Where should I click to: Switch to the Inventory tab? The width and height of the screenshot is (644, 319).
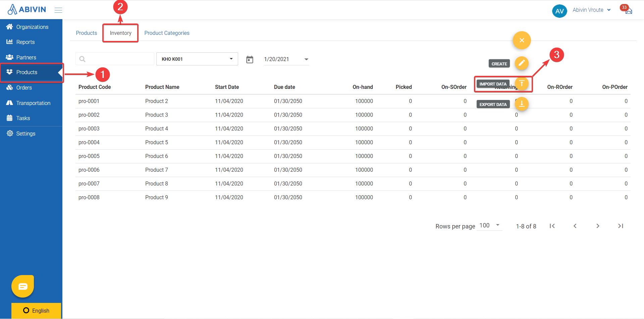120,33
